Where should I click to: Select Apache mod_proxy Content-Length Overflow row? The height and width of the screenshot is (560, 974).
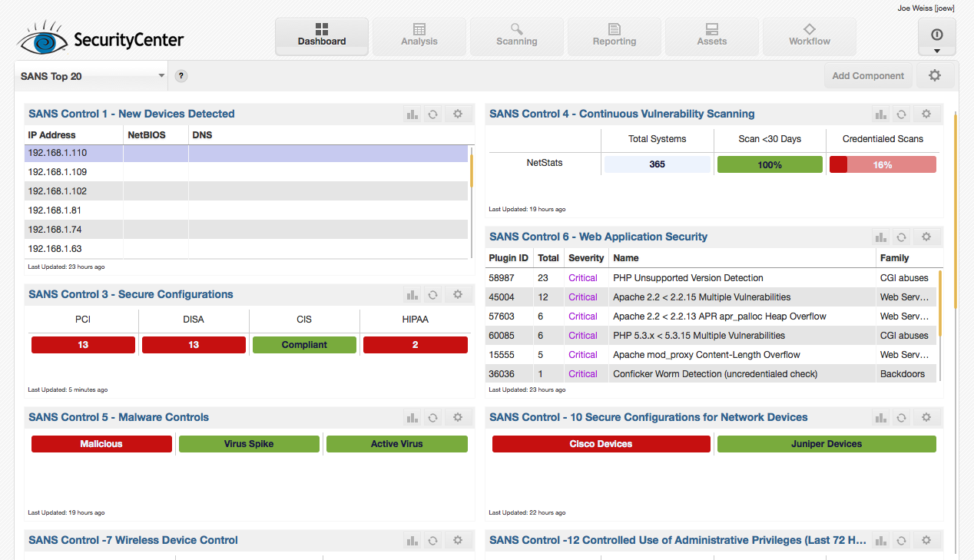pyautogui.click(x=711, y=355)
